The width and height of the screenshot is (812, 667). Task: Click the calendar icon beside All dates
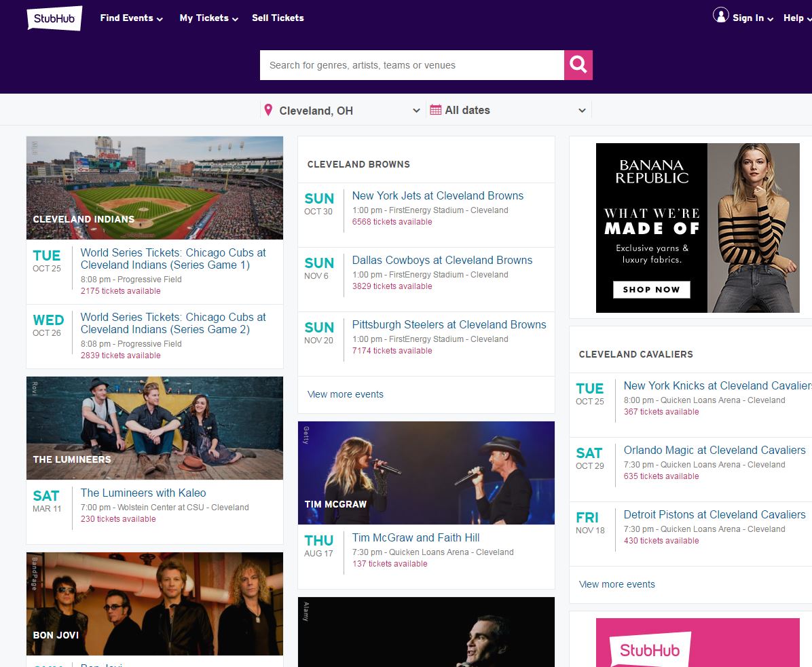tap(436, 110)
